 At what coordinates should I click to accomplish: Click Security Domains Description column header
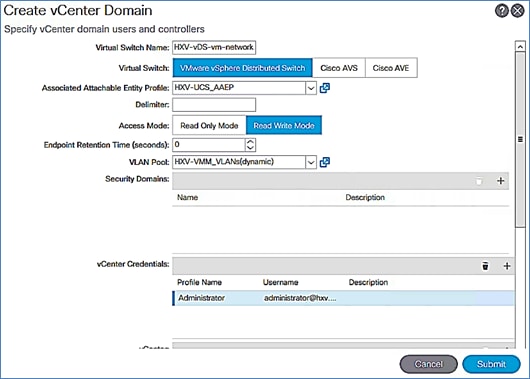(x=365, y=197)
